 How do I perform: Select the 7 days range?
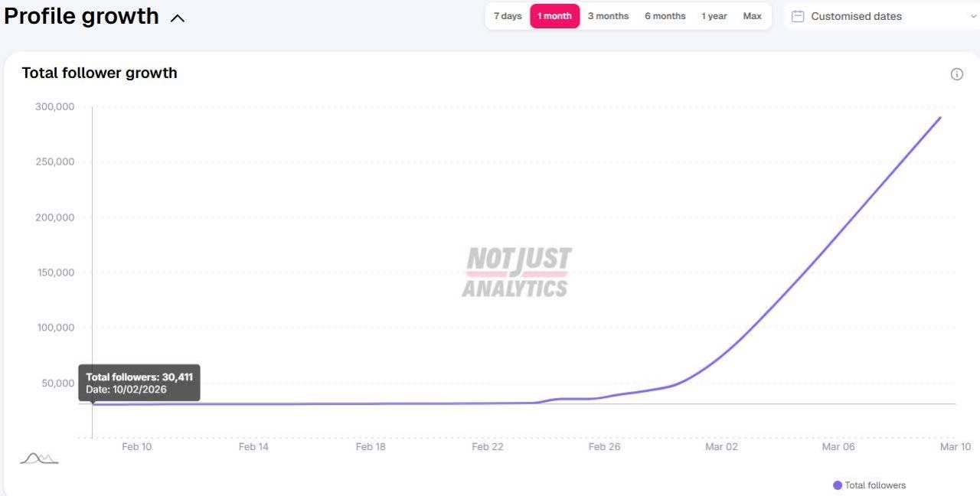tap(508, 16)
